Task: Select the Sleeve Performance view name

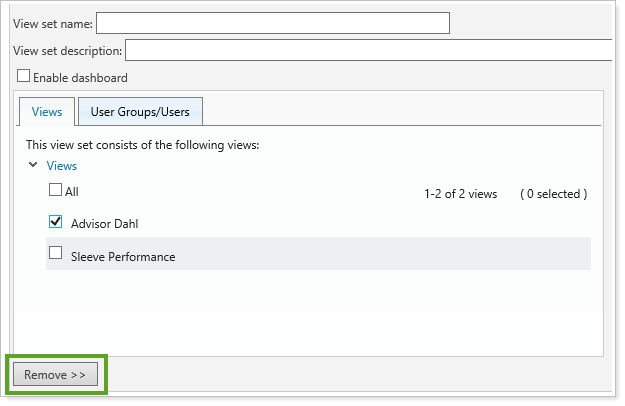Action: 123,256
